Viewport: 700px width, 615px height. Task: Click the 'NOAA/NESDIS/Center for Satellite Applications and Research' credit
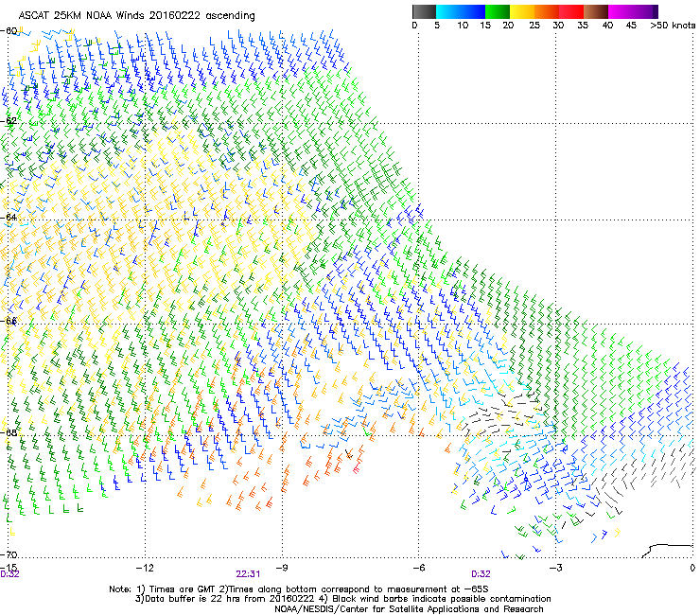coord(409,609)
